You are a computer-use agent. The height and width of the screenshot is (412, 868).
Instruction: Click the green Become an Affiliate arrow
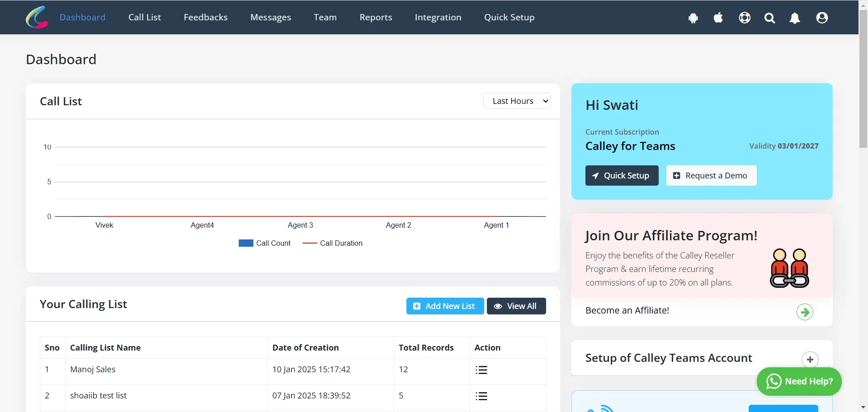coord(805,312)
